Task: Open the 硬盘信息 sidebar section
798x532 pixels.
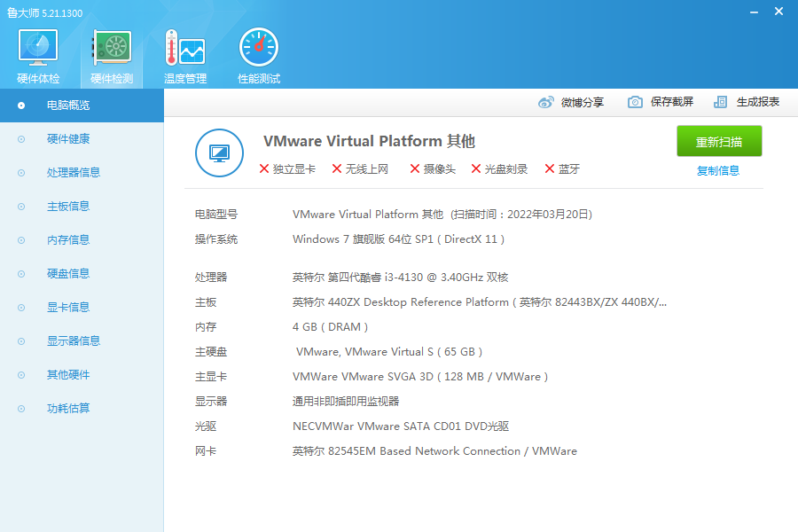Action: (x=68, y=274)
